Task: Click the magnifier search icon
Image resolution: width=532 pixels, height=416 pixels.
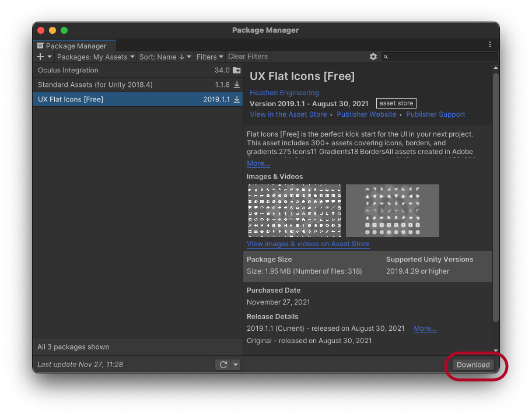Action: 386,57
